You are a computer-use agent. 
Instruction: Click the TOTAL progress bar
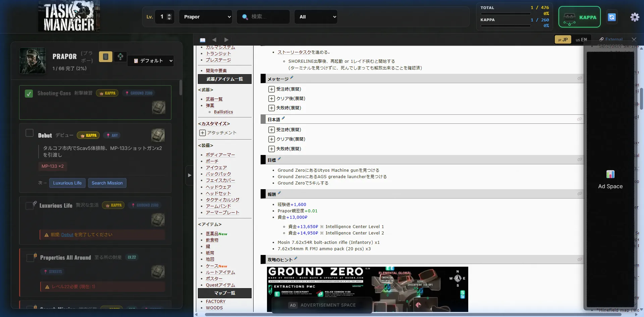(505, 14)
